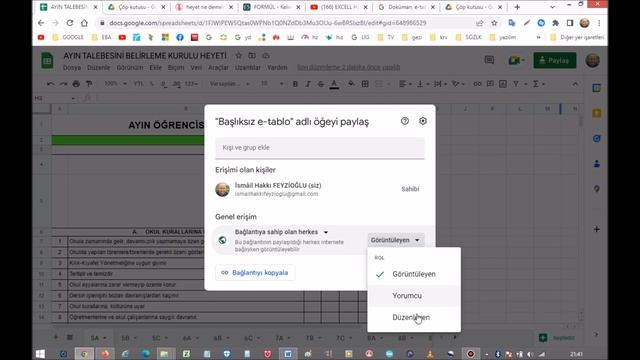This screenshot has height=360, width=640.
Task: Open the name box dropdown arrow
Action: pyautogui.click(x=73, y=98)
